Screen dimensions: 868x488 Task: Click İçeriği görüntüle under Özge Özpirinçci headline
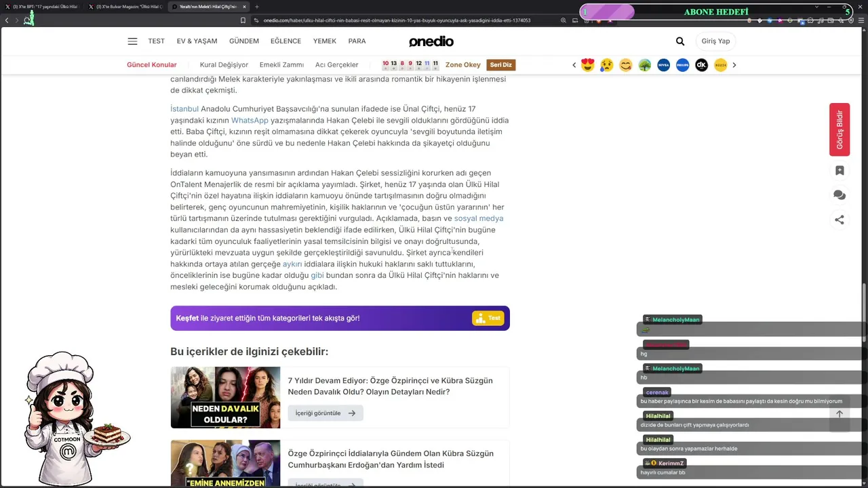[325, 413]
